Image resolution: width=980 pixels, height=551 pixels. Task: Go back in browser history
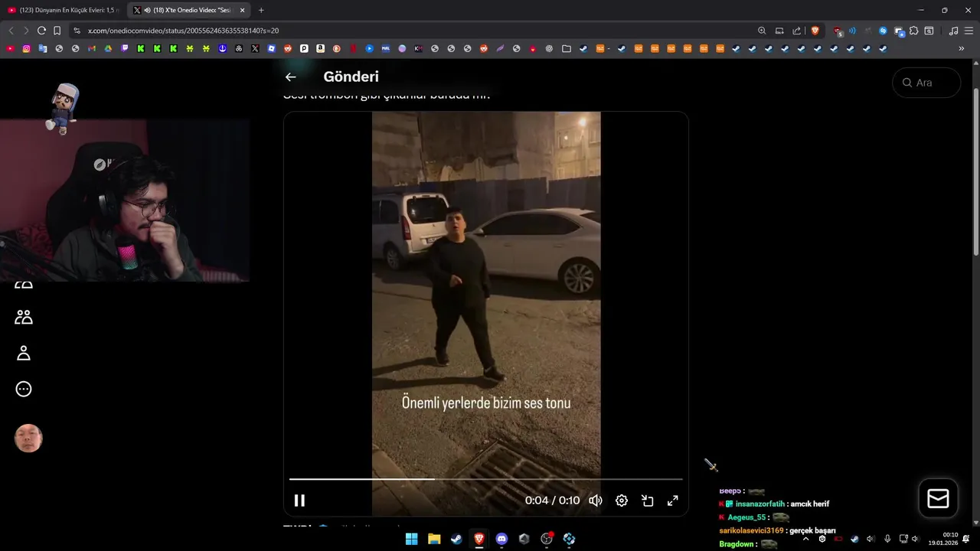click(10, 31)
